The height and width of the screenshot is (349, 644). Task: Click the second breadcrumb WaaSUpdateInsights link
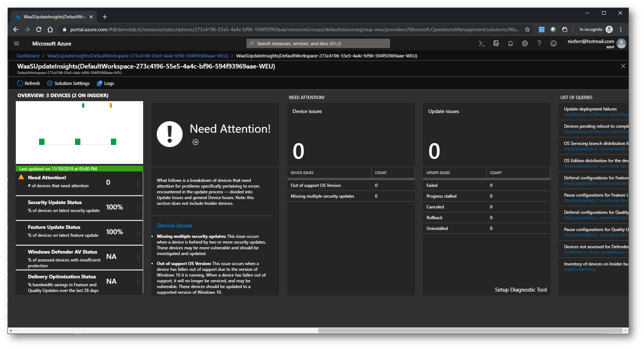pos(138,56)
